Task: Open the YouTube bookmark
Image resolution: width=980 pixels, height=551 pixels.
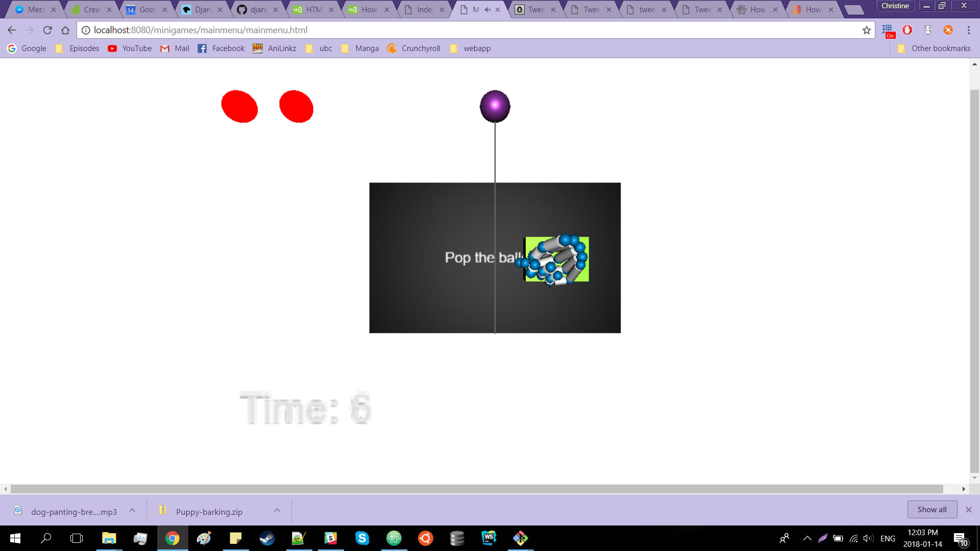Action: [130, 48]
